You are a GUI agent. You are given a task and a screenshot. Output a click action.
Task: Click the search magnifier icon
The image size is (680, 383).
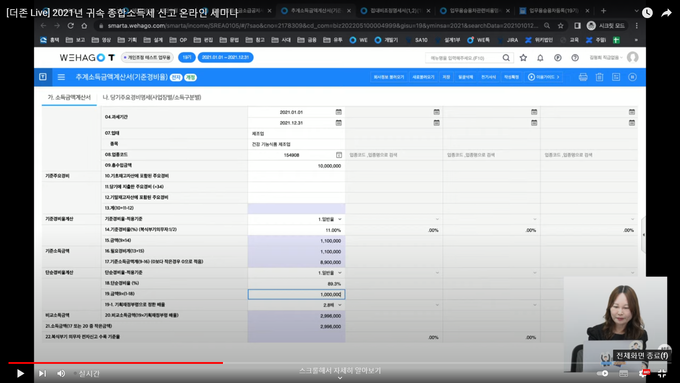(x=506, y=58)
